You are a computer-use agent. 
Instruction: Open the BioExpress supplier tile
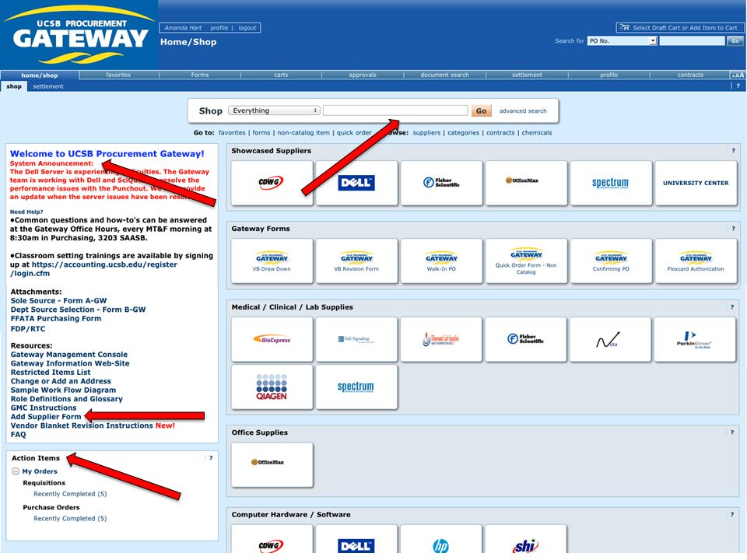point(272,340)
